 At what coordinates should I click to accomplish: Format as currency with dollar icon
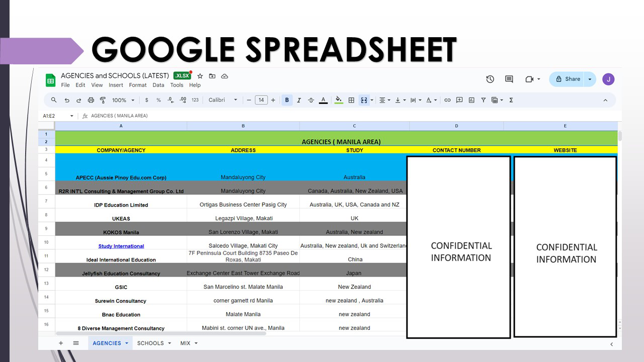click(x=146, y=100)
